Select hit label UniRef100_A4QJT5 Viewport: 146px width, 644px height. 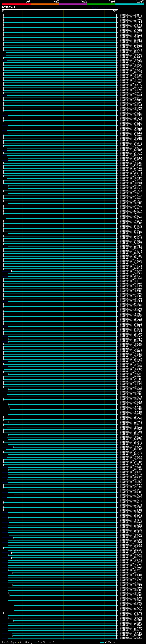[131, 251]
